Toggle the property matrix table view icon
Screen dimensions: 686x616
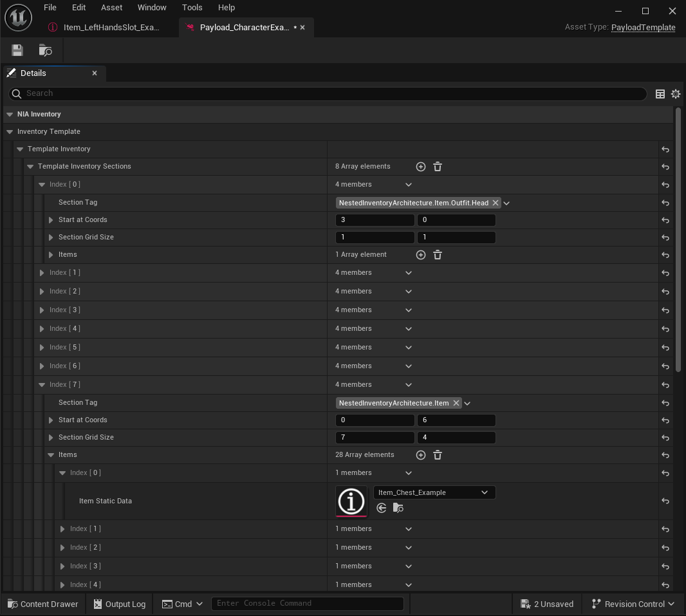coord(660,94)
